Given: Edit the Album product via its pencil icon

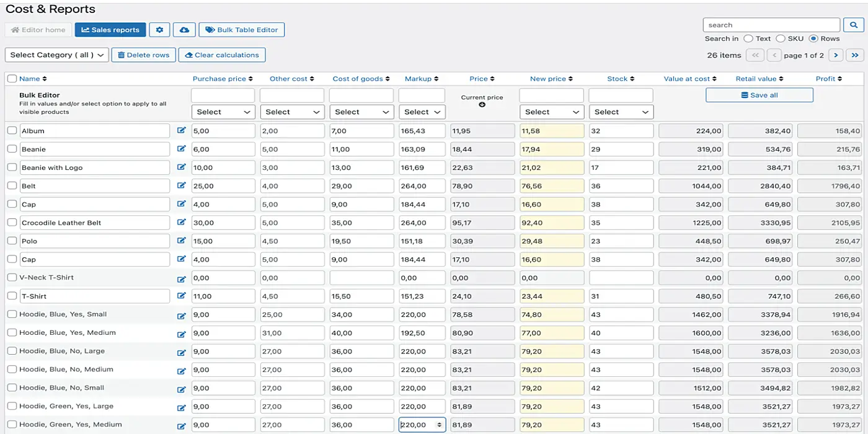Looking at the screenshot, I should coord(181,131).
